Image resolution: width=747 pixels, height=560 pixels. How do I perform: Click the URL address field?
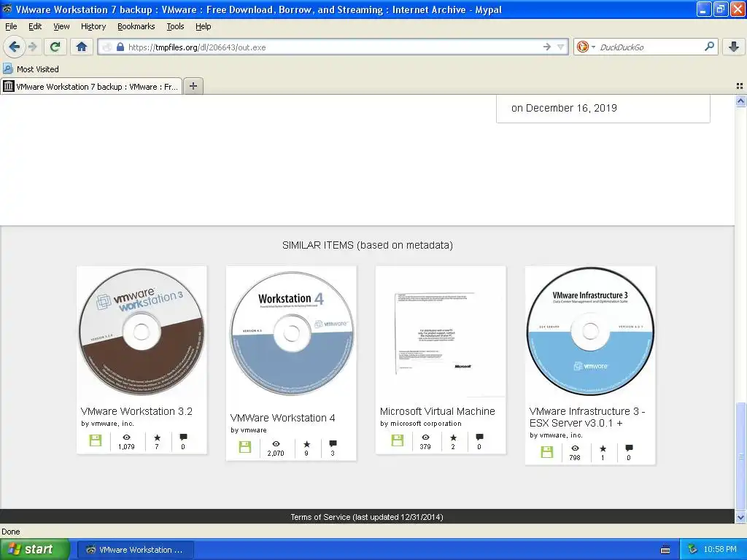click(333, 47)
